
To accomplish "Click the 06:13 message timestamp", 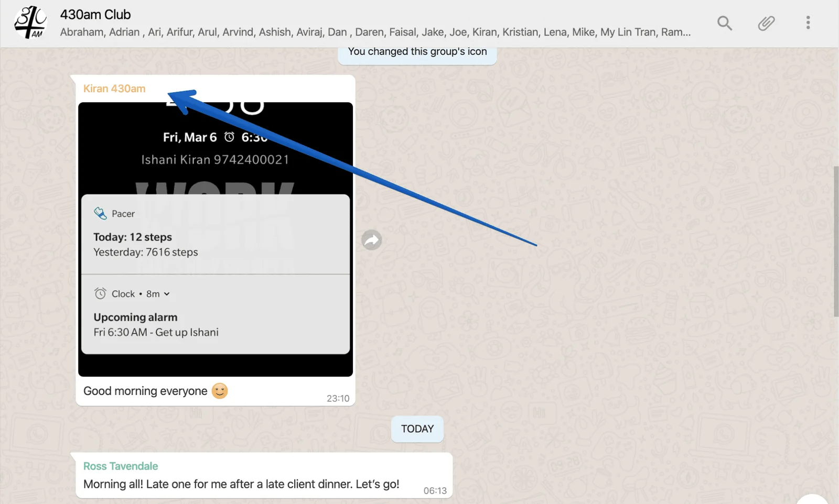I will pyautogui.click(x=435, y=491).
